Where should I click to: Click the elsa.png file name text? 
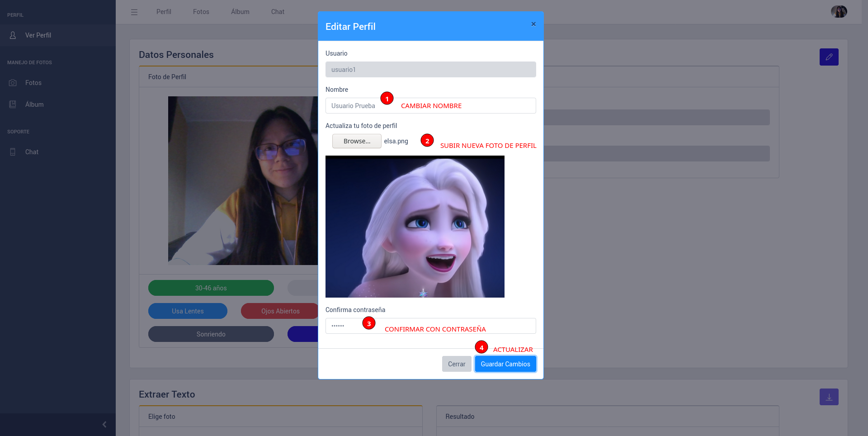[396, 141]
